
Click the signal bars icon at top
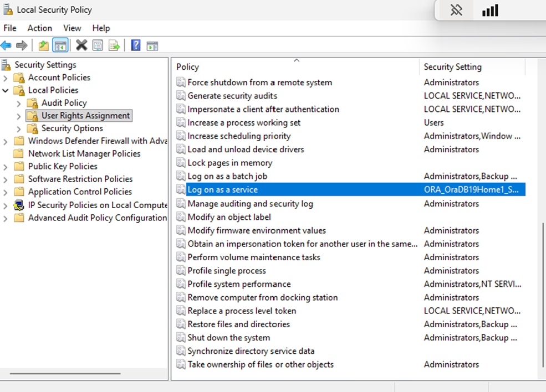click(x=490, y=11)
